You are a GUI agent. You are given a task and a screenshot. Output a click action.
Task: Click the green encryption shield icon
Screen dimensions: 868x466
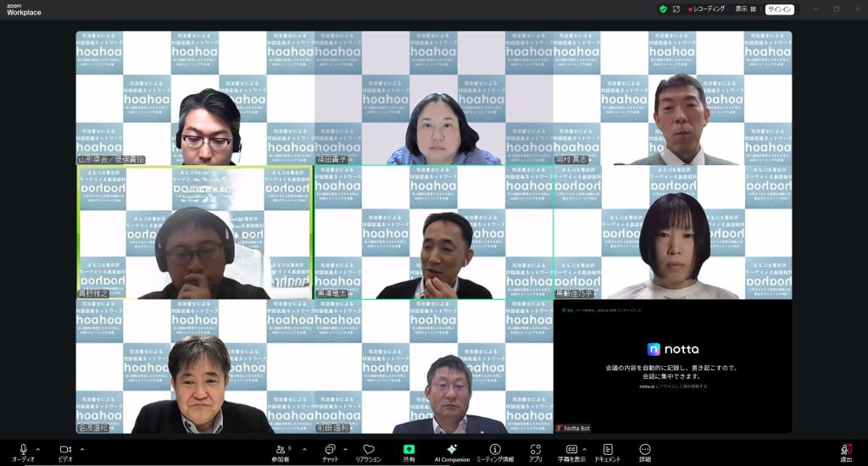coord(663,9)
